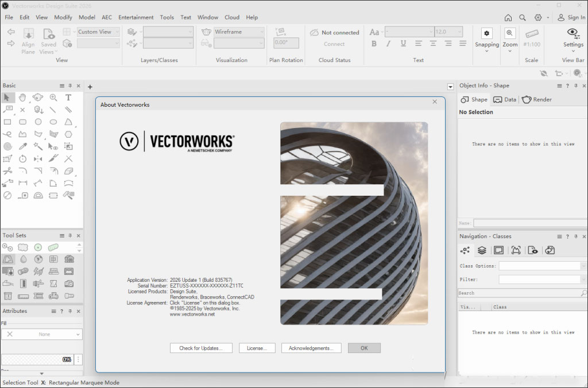Choose the Eyedropper tool
The image size is (588, 388).
(x=22, y=147)
